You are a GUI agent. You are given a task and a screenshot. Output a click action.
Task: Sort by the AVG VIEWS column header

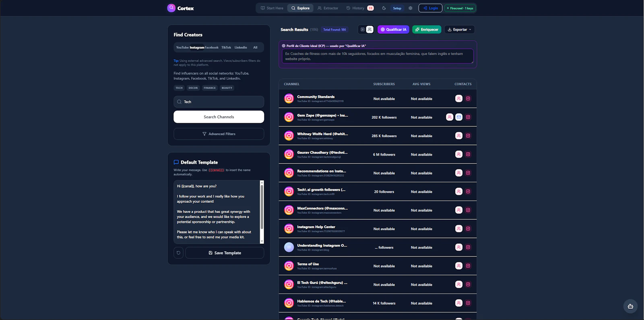tap(421, 84)
